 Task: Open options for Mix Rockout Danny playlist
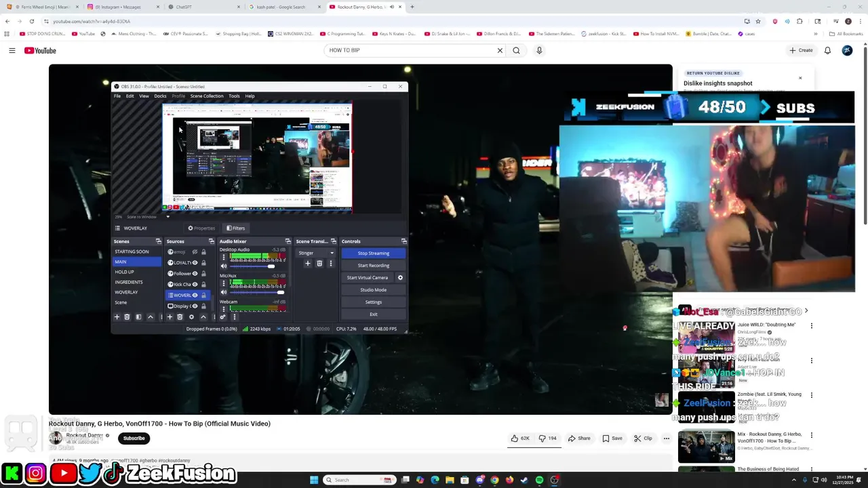tap(811, 435)
